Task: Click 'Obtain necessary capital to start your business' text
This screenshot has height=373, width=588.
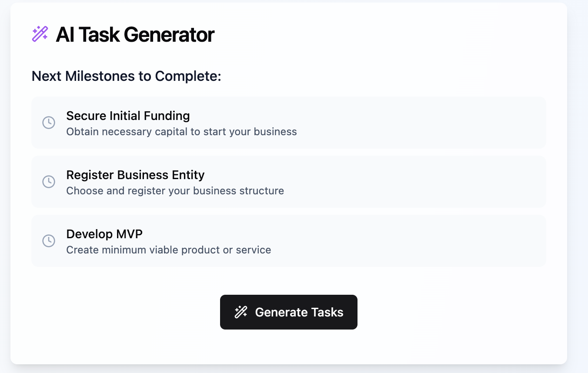Action: point(181,132)
